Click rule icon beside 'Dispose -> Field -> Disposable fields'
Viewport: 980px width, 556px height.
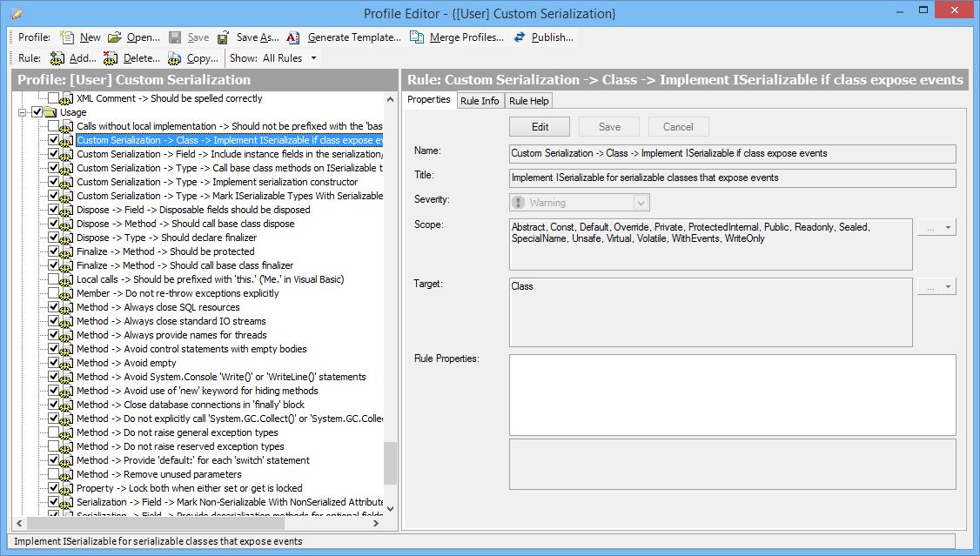click(65, 211)
